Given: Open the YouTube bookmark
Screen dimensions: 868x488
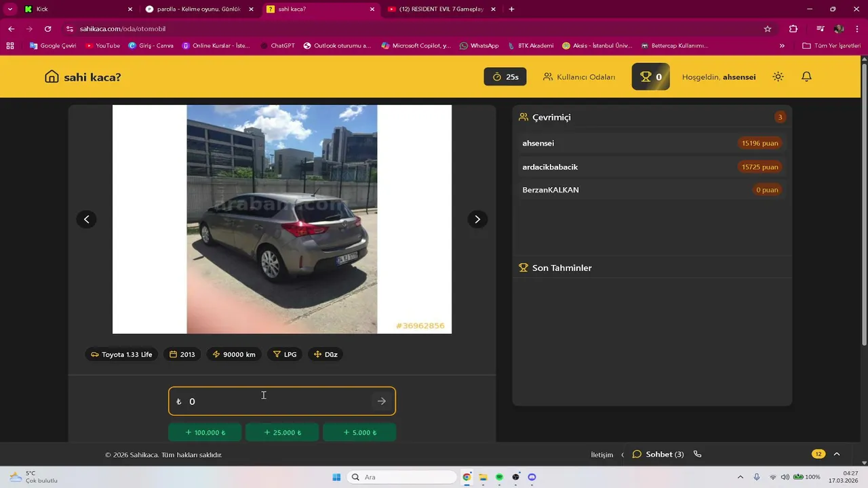Looking at the screenshot, I should point(102,45).
